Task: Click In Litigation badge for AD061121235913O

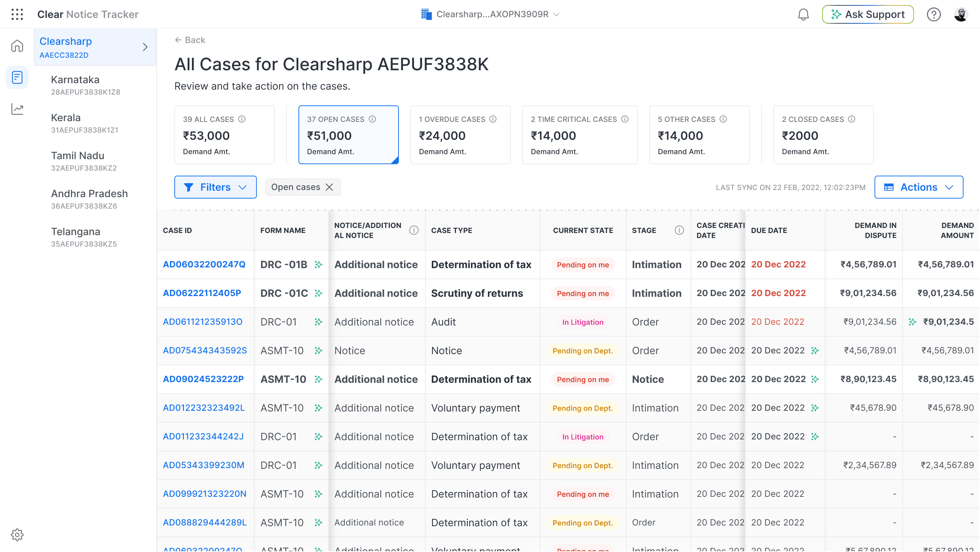Action: coord(583,322)
